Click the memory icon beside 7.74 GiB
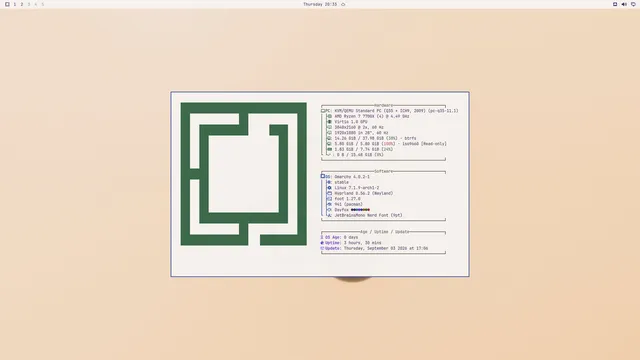640x360 pixels. point(329,149)
